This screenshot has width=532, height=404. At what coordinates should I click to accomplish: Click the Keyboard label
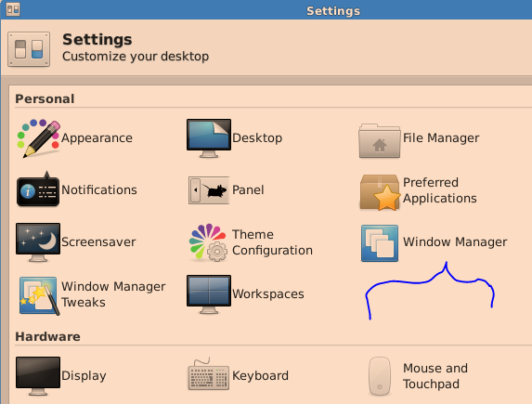coord(260,376)
